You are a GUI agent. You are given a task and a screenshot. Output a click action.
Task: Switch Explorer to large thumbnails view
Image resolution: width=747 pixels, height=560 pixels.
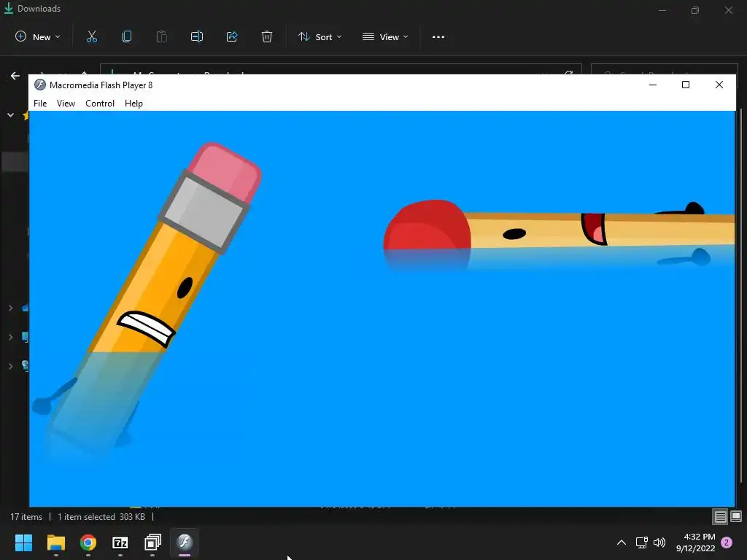[736, 517]
